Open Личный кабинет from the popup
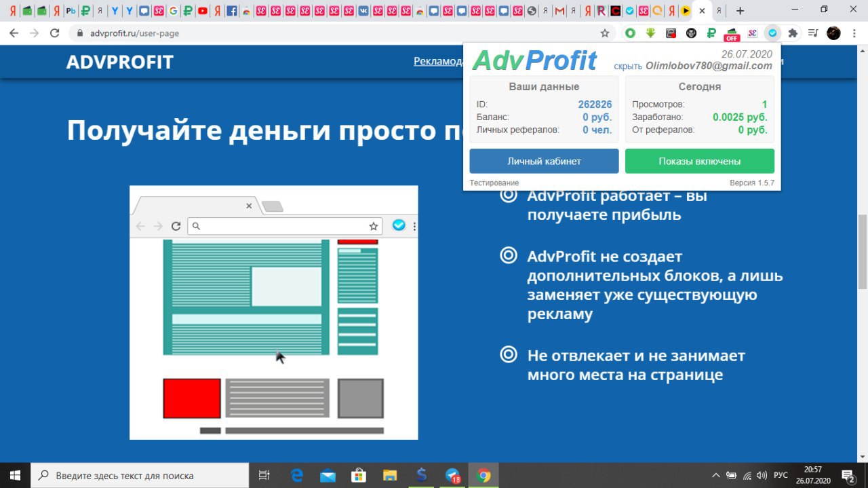 coord(544,162)
